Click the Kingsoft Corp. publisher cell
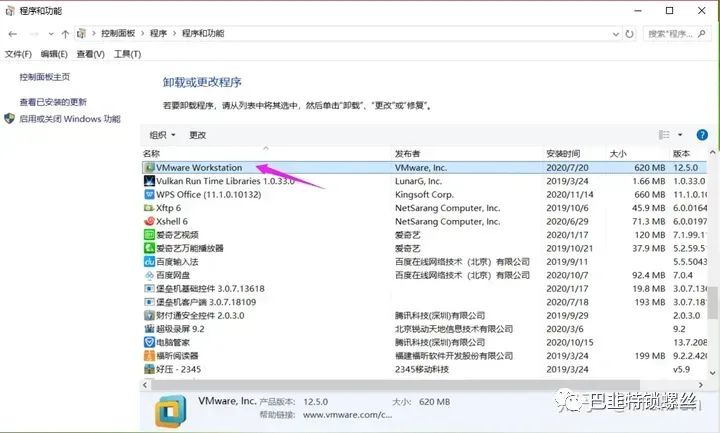 click(424, 195)
